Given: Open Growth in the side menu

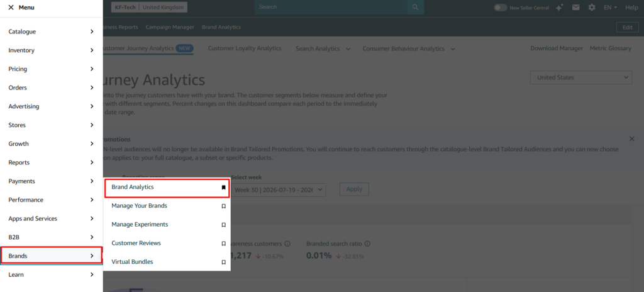Looking at the screenshot, I should tap(52, 144).
